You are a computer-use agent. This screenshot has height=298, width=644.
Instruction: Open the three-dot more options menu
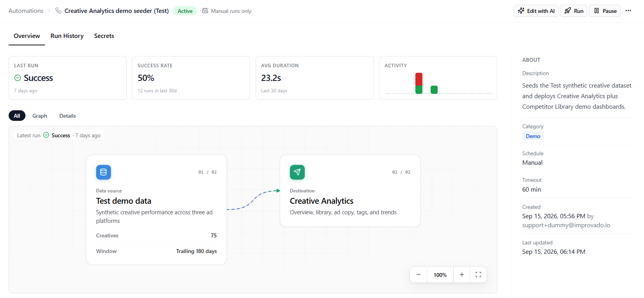pyautogui.click(x=628, y=11)
